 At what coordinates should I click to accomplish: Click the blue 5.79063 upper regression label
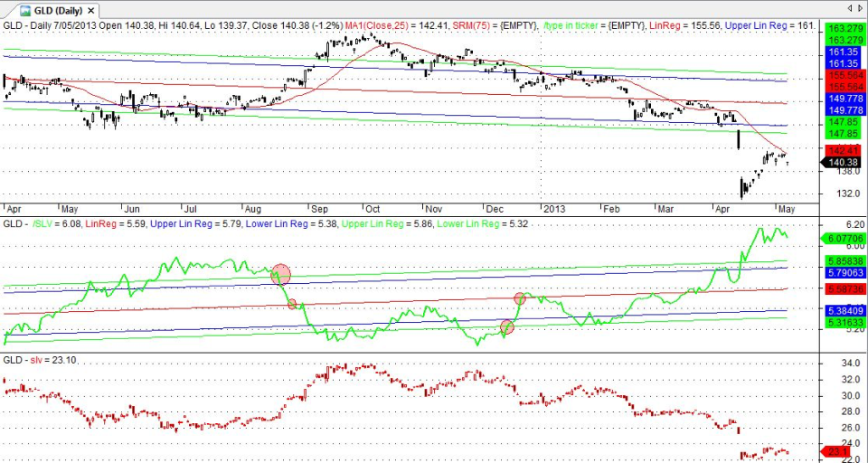pyautogui.click(x=844, y=273)
